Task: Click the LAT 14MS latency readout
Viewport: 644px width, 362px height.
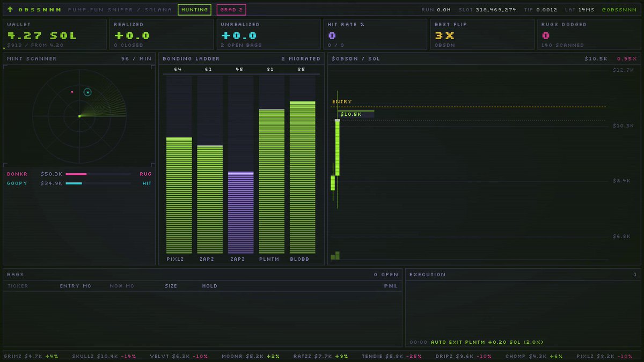Action: (580, 10)
